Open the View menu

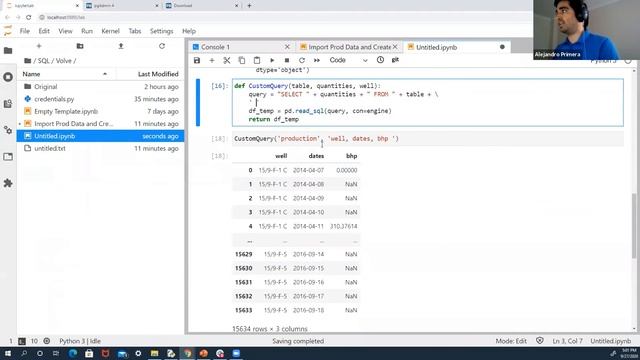point(65,31)
